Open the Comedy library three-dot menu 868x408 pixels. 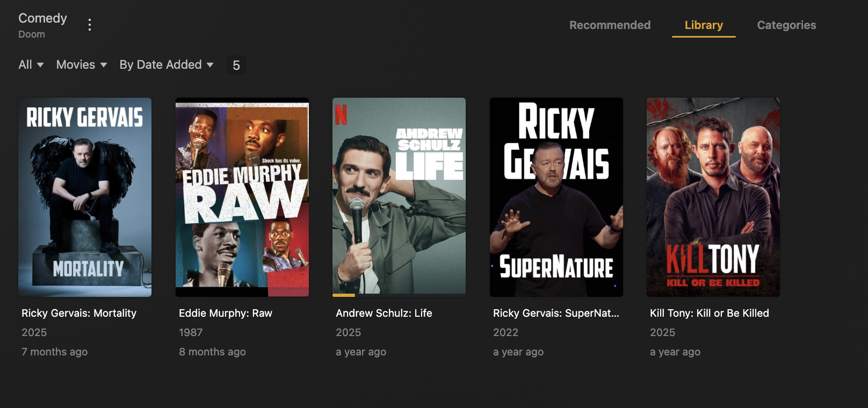coord(90,25)
